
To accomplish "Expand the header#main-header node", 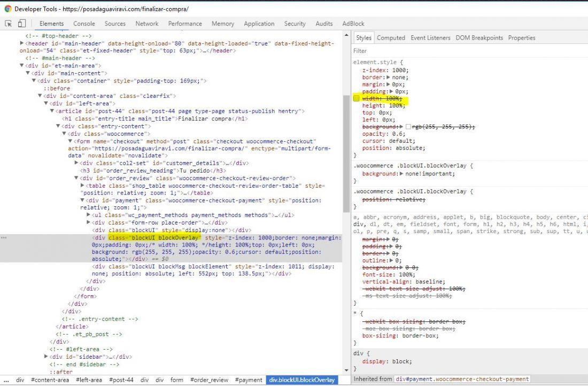I will coord(22,43).
